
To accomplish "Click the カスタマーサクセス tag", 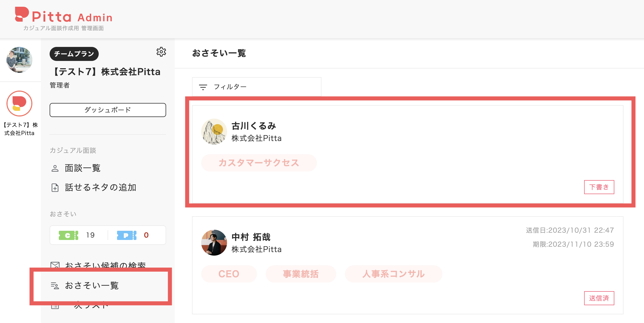I will pyautogui.click(x=259, y=163).
